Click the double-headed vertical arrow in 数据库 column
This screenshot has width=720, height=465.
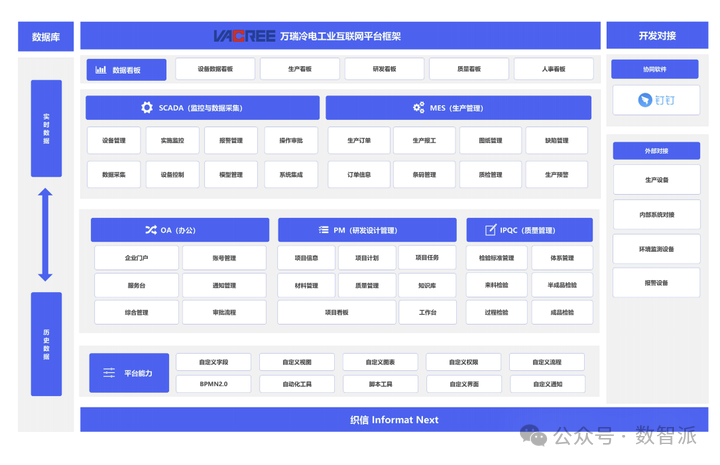pyautogui.click(x=45, y=235)
